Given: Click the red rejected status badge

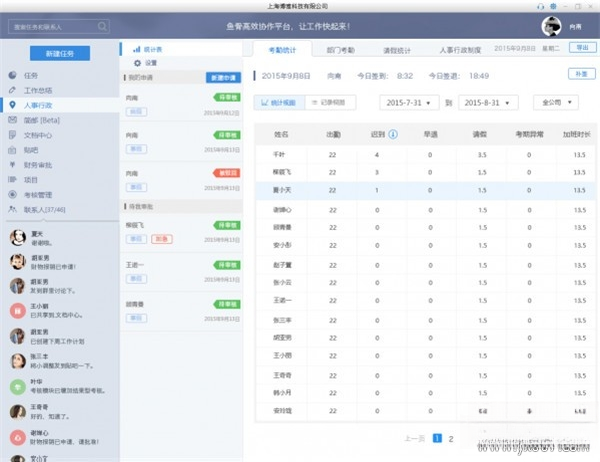Looking at the screenshot, I should [227, 173].
